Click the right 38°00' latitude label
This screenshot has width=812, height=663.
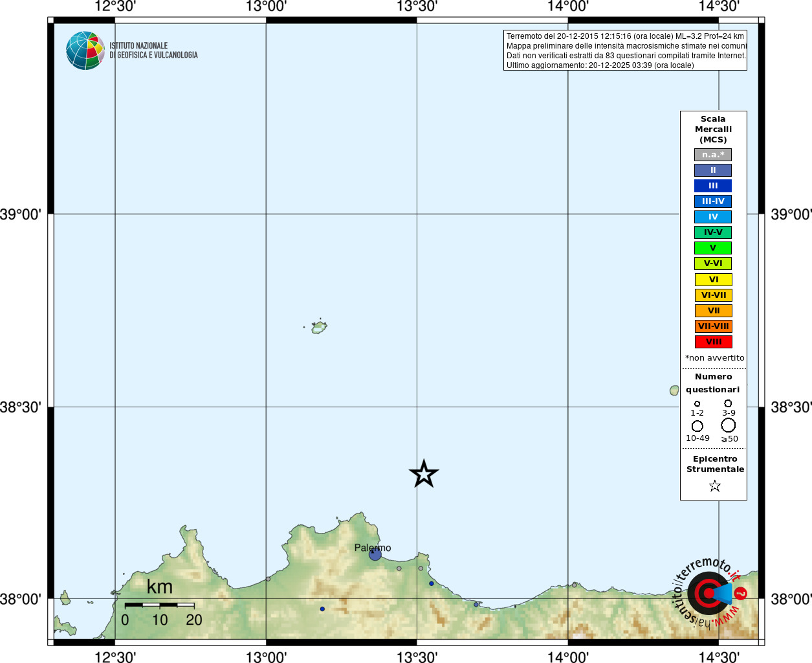791,599
